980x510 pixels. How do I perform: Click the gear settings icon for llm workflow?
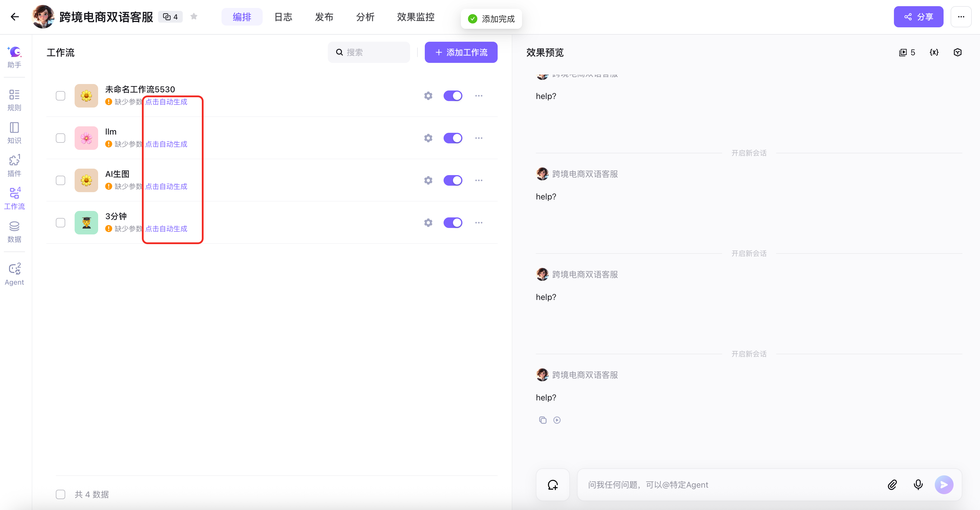click(428, 138)
